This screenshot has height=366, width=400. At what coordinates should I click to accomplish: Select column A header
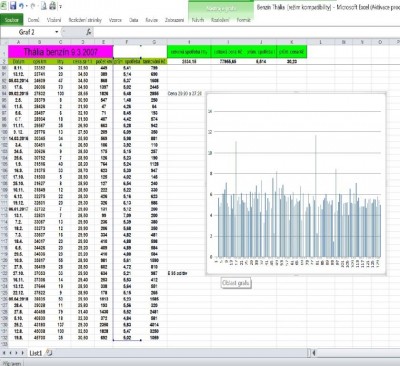(18, 42)
